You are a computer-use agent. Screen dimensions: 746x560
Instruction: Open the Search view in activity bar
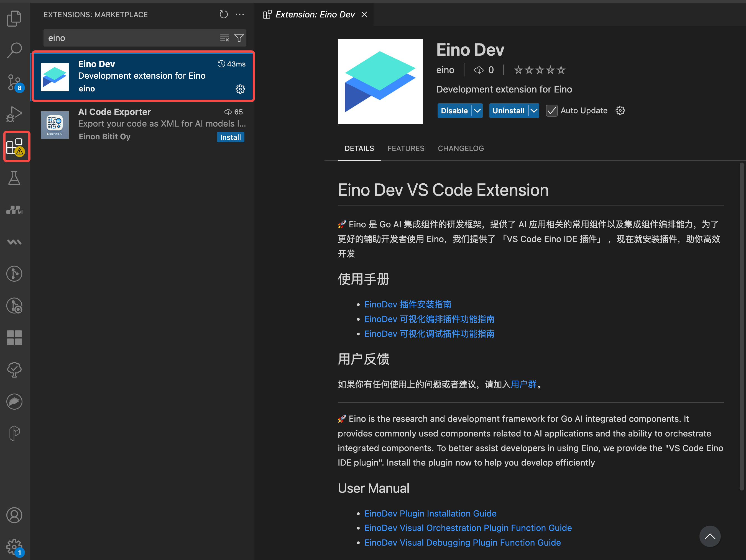(x=14, y=50)
